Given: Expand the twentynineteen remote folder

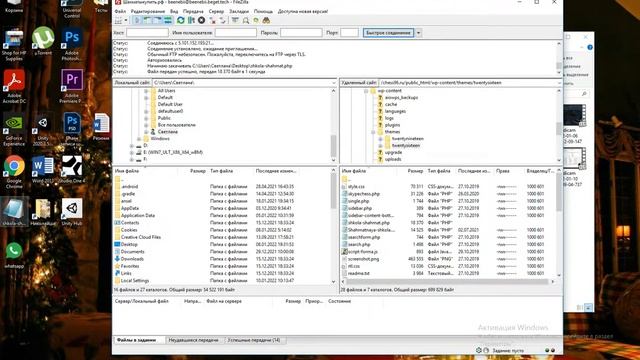Looking at the screenshot, I should click(x=380, y=139).
